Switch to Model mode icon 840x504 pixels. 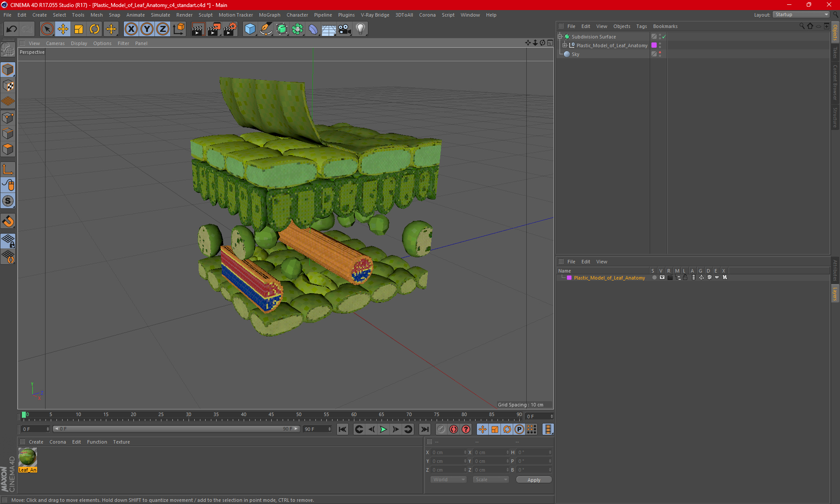point(8,70)
